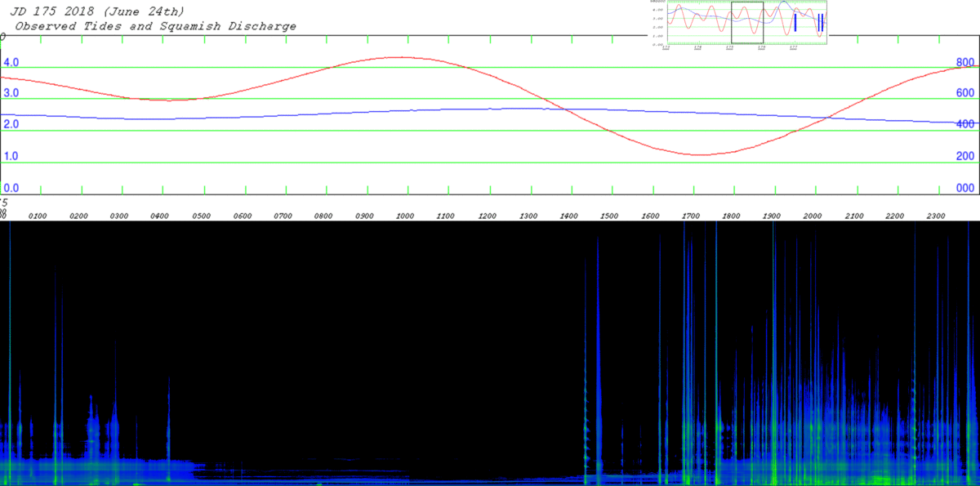980x486 pixels.
Task: Click the week overview thumbnail chart
Action: coord(746,25)
